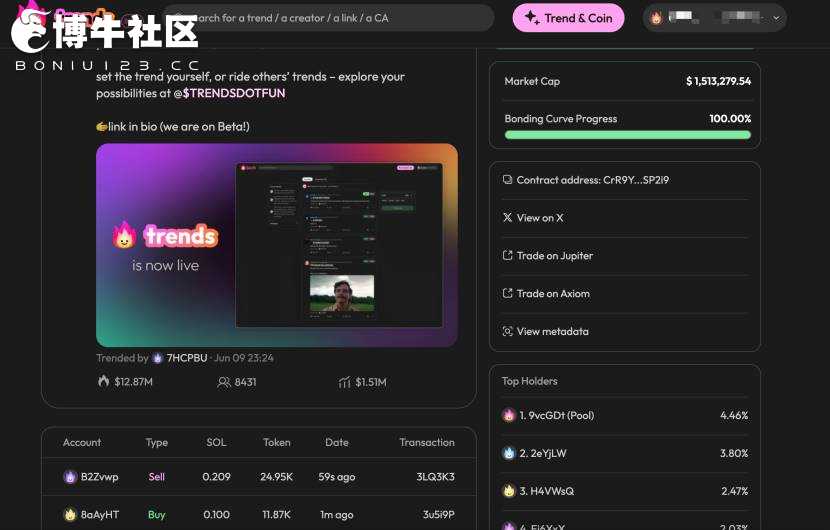
Task: Click the avatar of holder H4VWsQ
Action: 509,491
